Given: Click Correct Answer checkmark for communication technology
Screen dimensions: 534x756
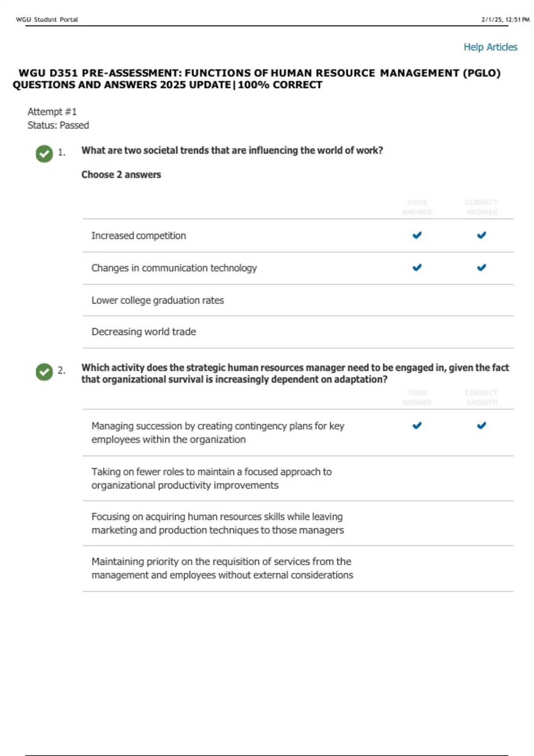Looking at the screenshot, I should (x=481, y=268).
